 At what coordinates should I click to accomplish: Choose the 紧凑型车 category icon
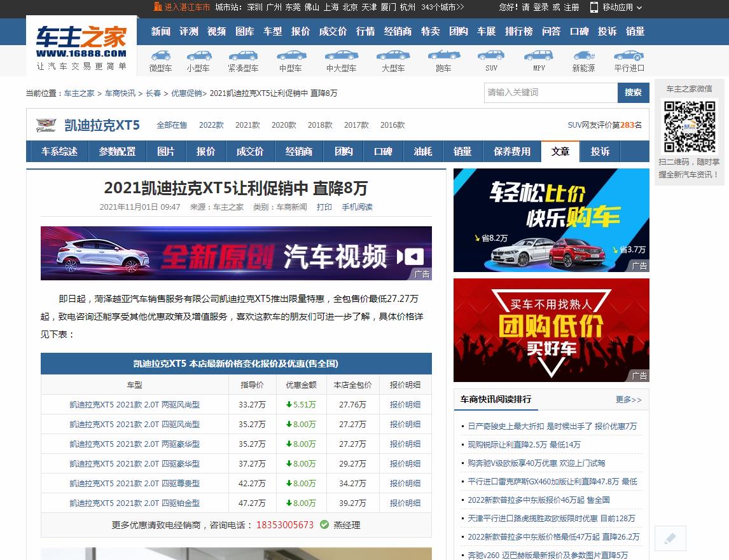243,56
